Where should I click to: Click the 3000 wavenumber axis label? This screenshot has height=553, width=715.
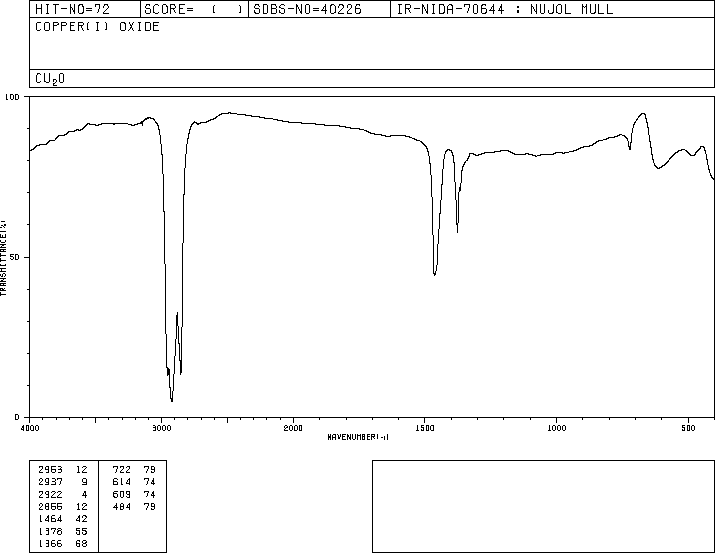(161, 428)
